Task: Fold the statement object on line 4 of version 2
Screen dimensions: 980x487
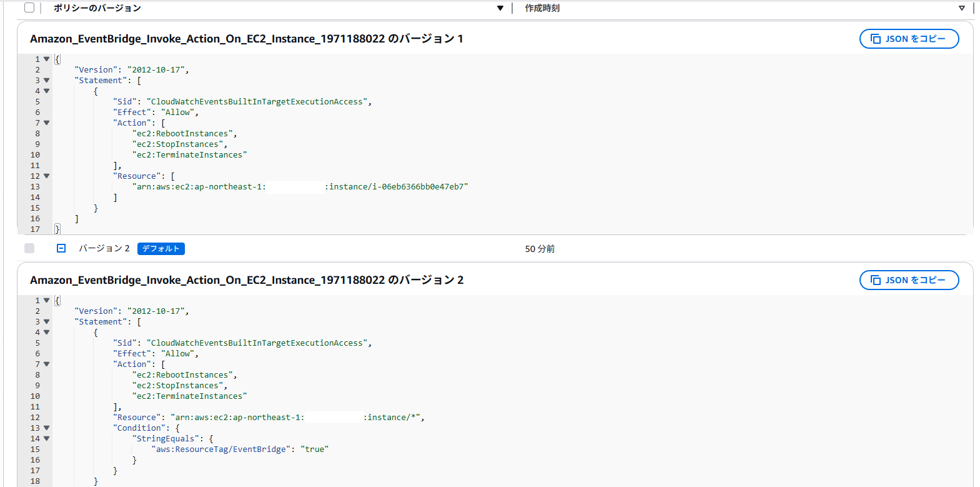Action: (47, 333)
